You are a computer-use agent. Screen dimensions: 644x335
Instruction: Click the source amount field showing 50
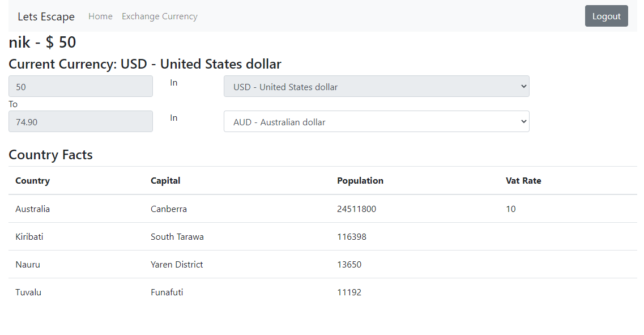pyautogui.click(x=80, y=86)
